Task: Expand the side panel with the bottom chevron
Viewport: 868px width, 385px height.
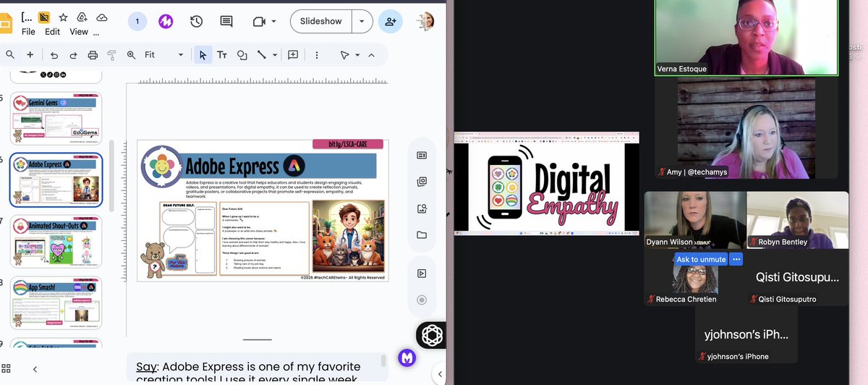Action: coord(441,374)
